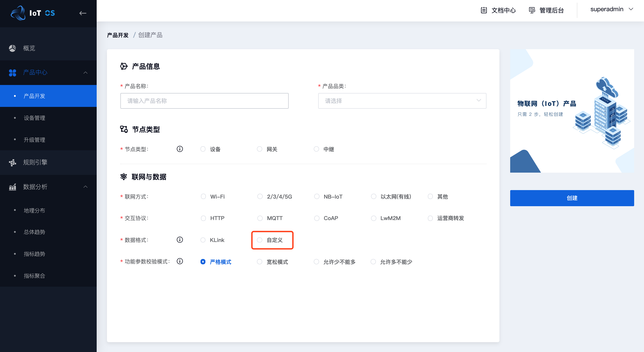Viewport: 644px width, 352px height.
Task: Click the 创建 create button
Action: [x=572, y=198]
